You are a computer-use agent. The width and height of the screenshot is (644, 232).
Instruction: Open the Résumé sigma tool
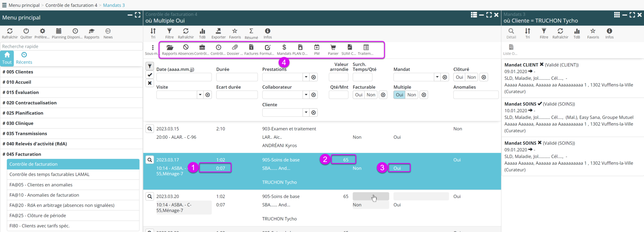click(251, 31)
